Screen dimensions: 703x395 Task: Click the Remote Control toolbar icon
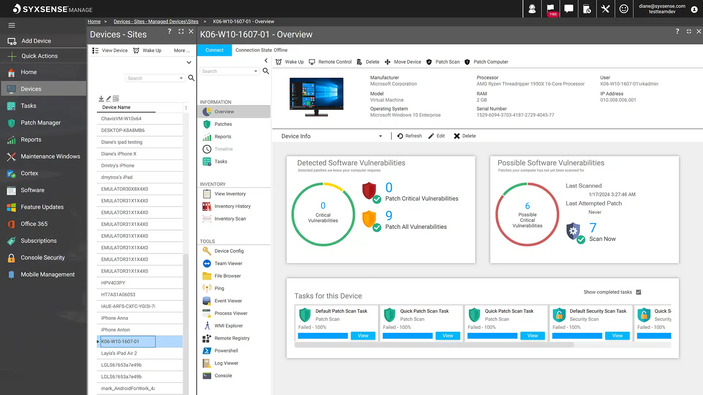tap(312, 62)
